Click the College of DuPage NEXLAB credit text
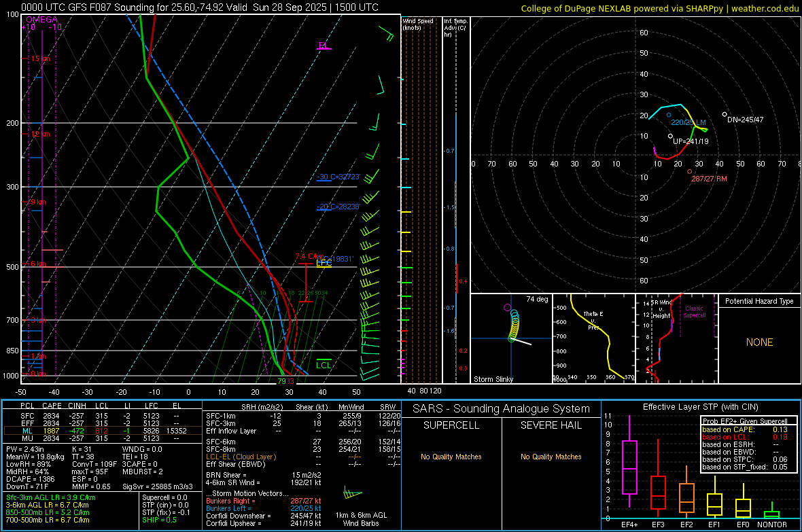 point(659,8)
